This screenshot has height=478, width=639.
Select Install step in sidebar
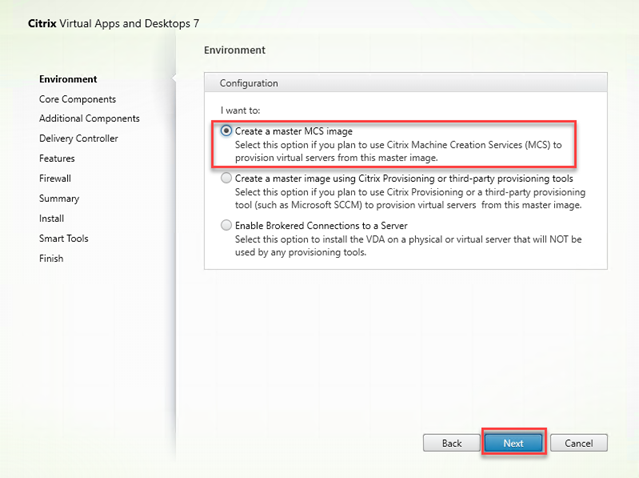(x=51, y=218)
